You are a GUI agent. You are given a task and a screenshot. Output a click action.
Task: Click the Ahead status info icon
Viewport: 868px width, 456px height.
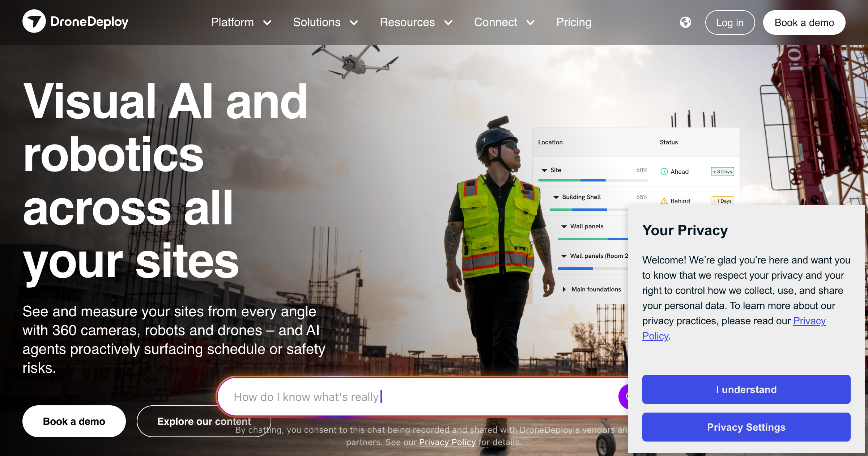(664, 172)
